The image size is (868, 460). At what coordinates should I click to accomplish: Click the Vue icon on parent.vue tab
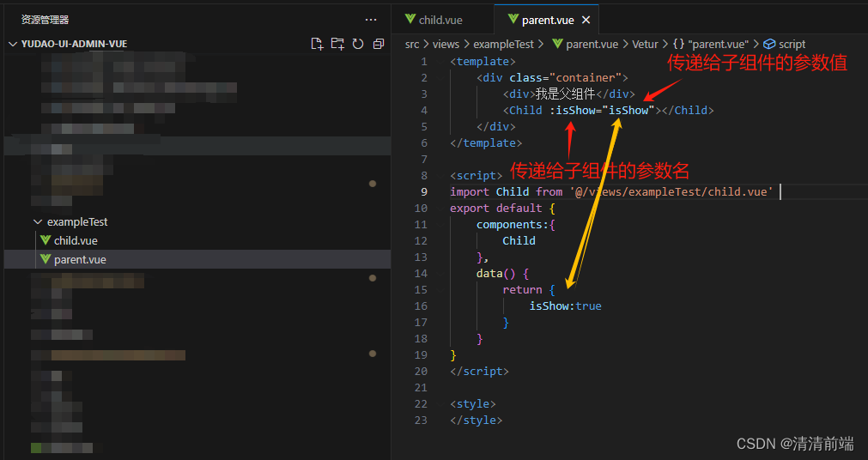(x=513, y=20)
